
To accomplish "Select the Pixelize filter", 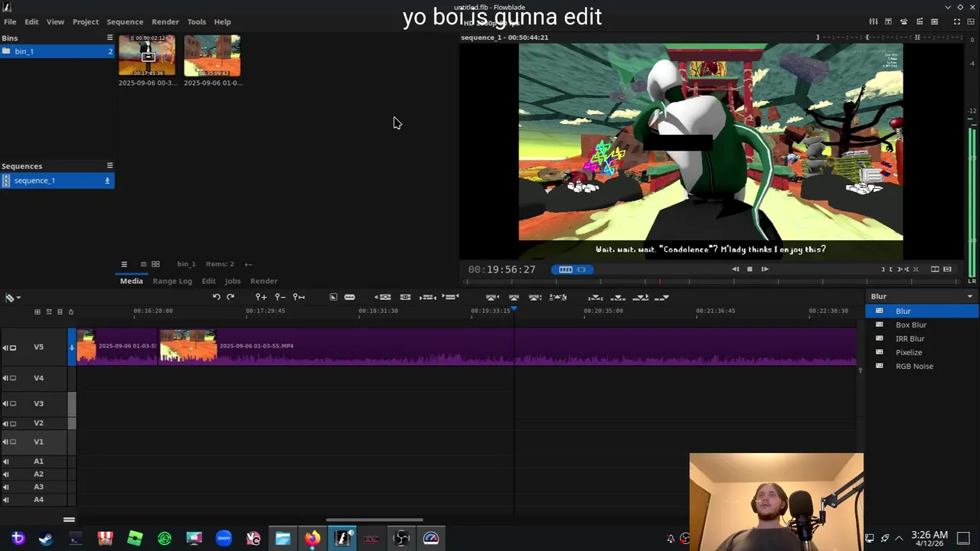I will click(923, 353).
